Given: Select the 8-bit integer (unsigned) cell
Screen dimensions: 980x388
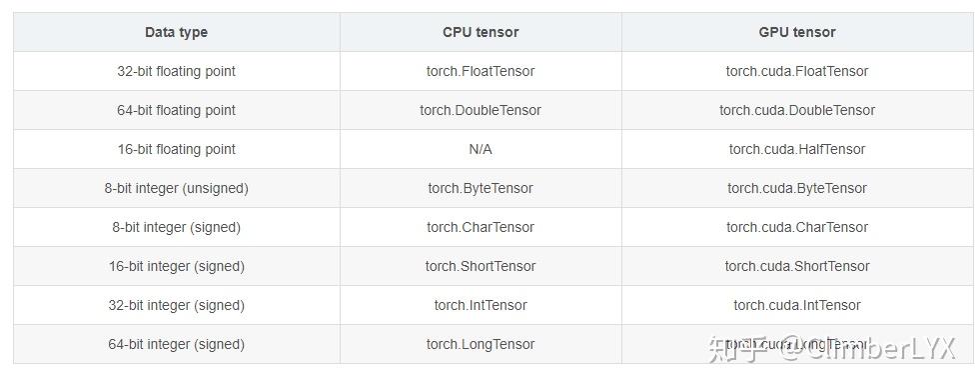Looking at the screenshot, I should (x=176, y=188).
